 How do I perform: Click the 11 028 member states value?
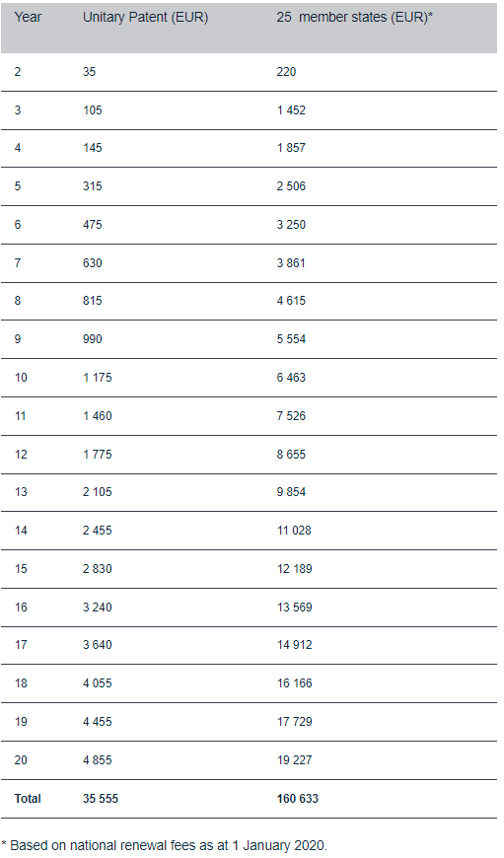click(x=294, y=531)
